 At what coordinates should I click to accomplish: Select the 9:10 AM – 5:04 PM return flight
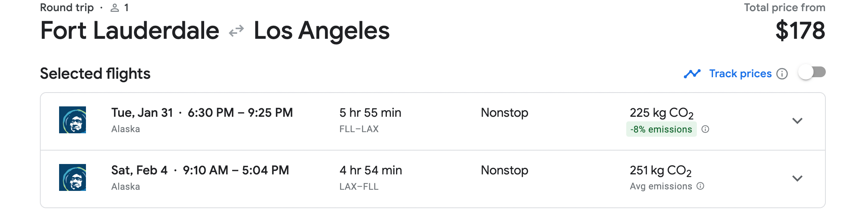(x=236, y=170)
